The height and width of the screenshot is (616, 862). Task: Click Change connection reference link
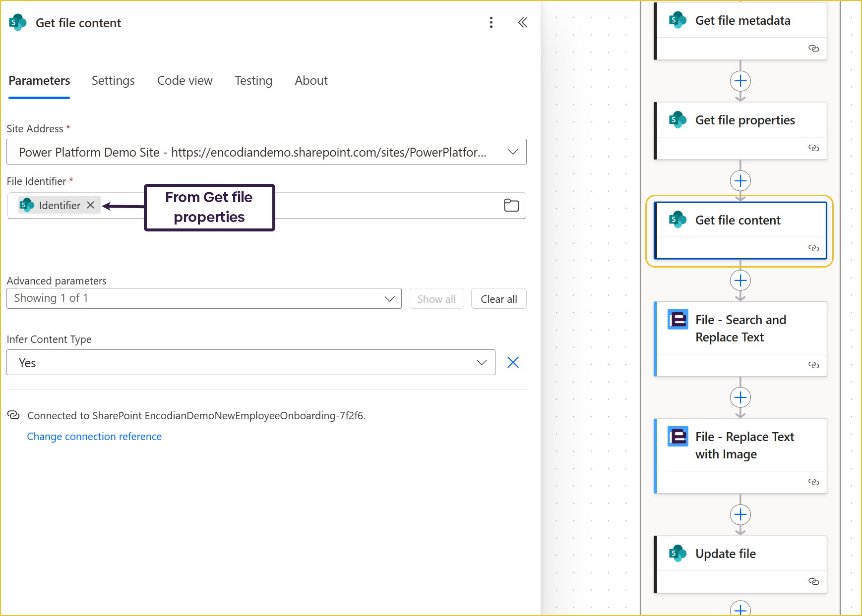[x=94, y=437]
